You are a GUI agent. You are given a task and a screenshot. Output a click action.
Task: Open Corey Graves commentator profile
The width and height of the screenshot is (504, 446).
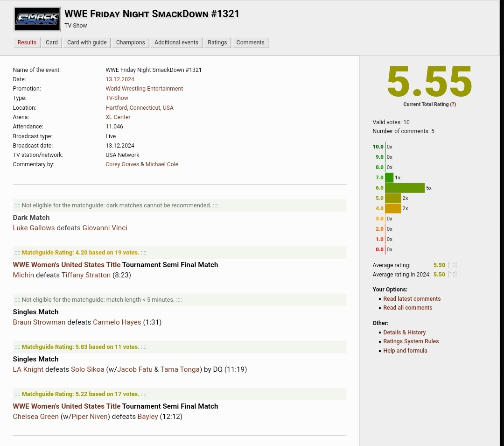[x=122, y=164]
